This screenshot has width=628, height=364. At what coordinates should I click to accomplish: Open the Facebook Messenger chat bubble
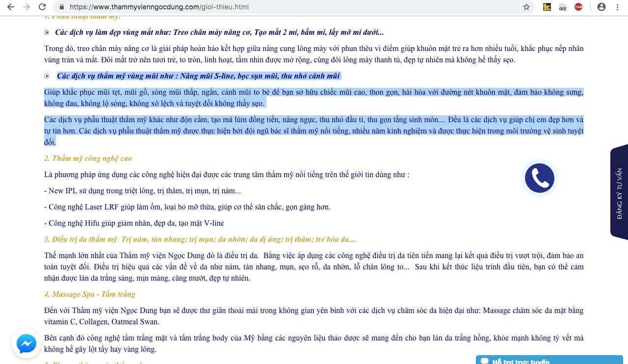[x=26, y=344]
